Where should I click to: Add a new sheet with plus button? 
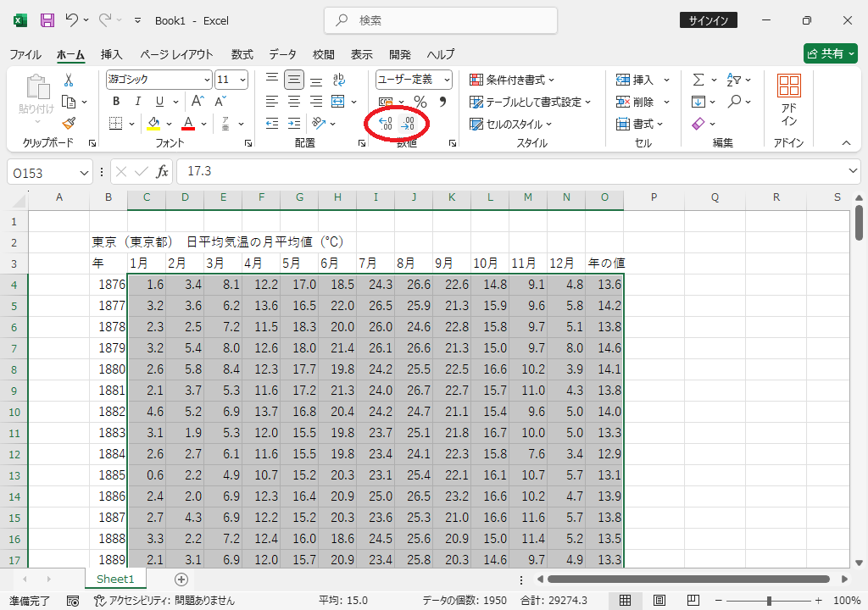click(181, 579)
